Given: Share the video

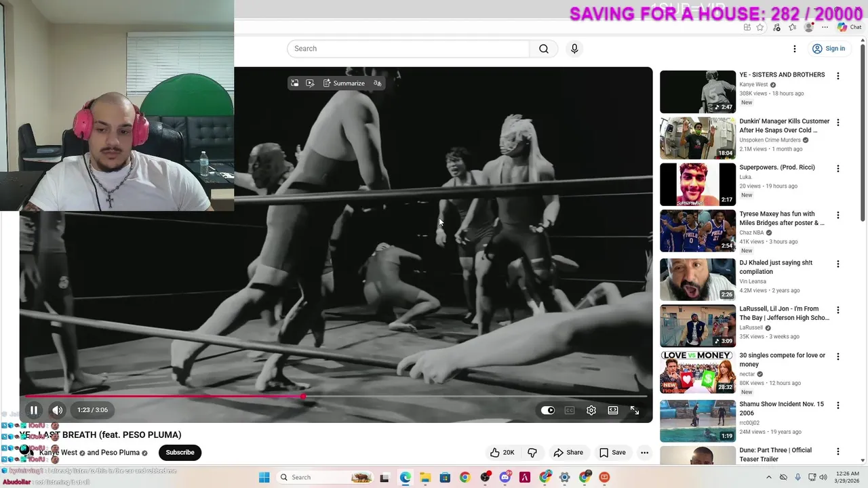Looking at the screenshot, I should coord(568,453).
